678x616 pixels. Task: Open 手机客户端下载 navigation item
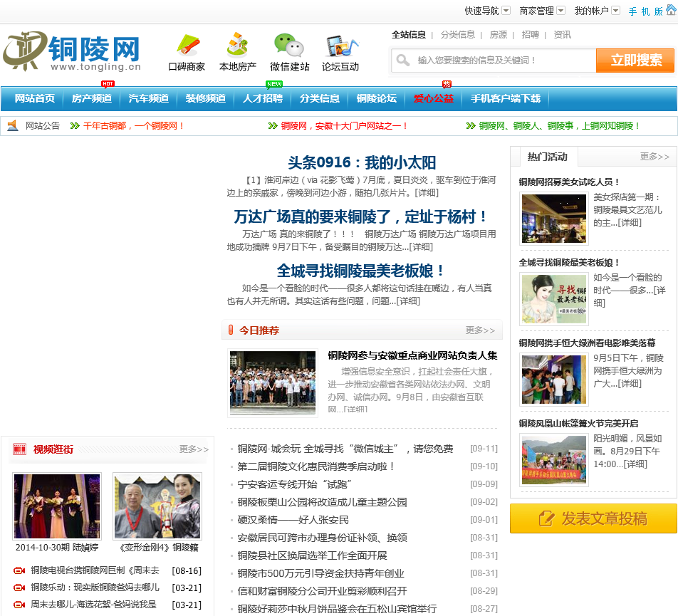click(x=506, y=98)
